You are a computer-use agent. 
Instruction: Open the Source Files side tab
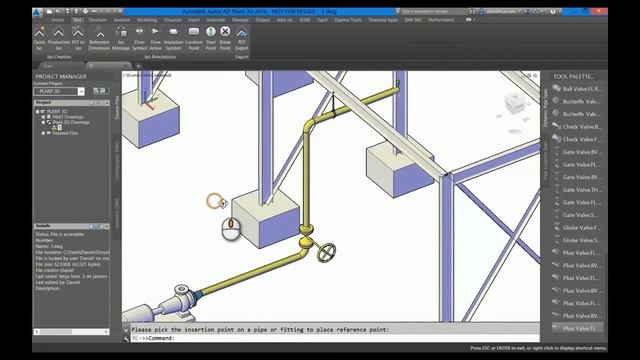(x=117, y=107)
